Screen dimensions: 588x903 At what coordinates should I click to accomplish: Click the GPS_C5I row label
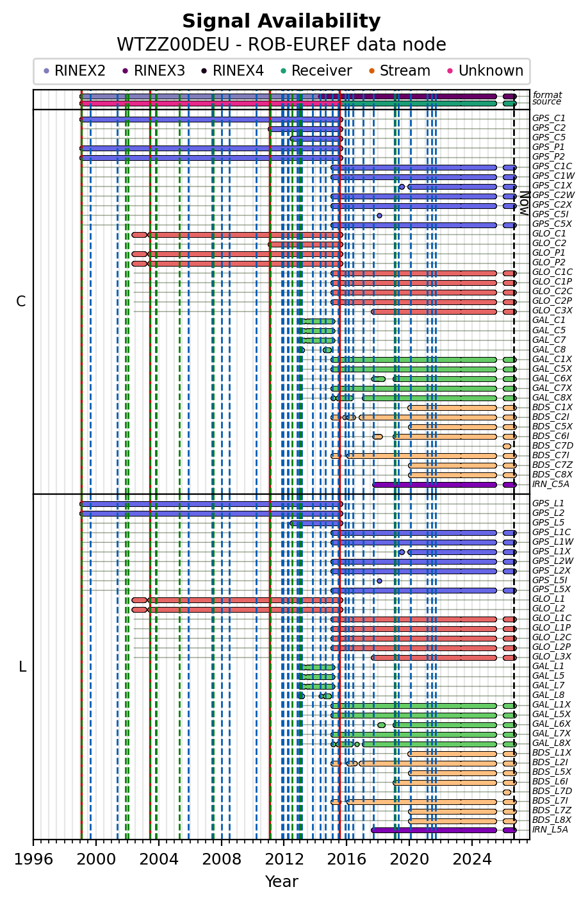click(x=550, y=215)
